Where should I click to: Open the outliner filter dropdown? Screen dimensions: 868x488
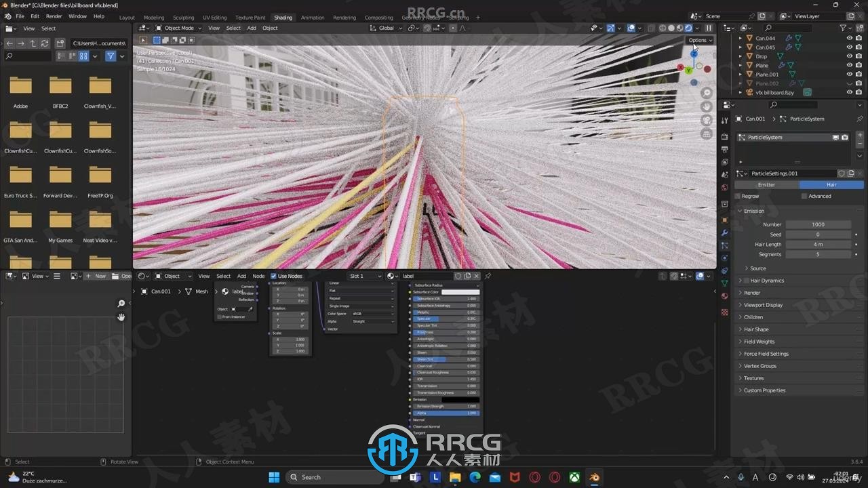click(x=845, y=28)
